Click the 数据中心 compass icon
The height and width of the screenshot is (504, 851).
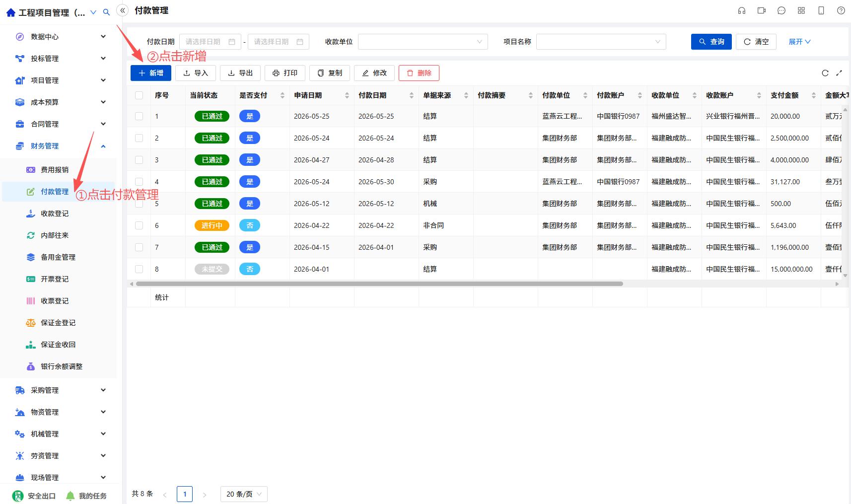click(20, 37)
